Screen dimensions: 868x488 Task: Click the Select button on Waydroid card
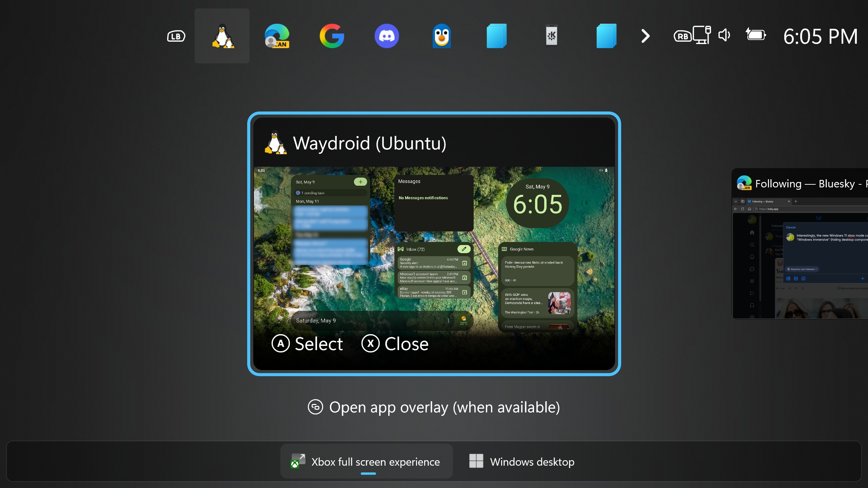[308, 344]
